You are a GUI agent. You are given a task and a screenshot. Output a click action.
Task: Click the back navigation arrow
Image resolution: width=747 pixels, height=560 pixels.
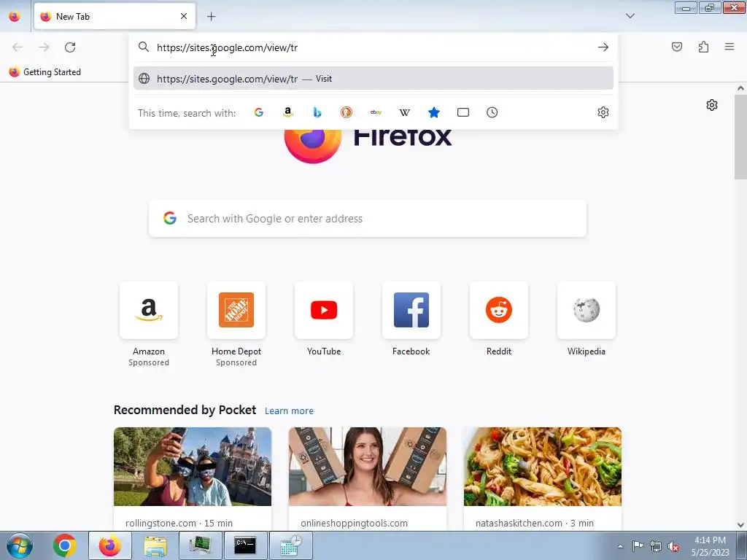(x=18, y=47)
